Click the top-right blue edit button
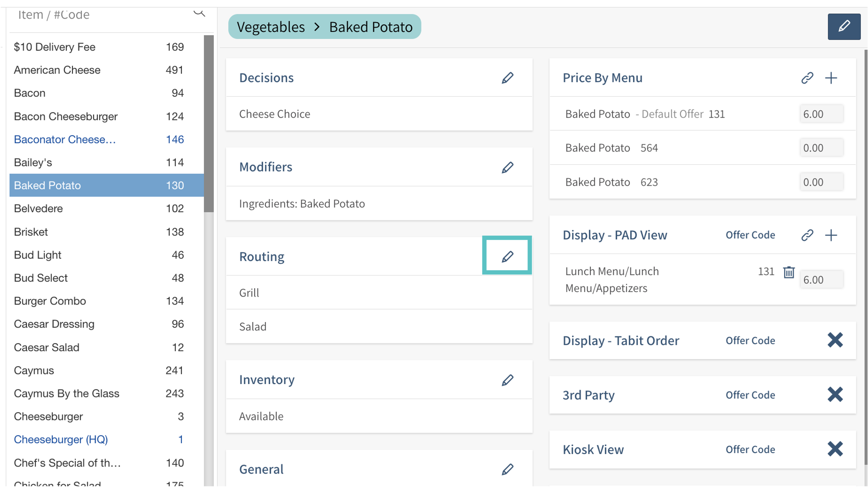The width and height of the screenshot is (868, 487). click(x=844, y=27)
